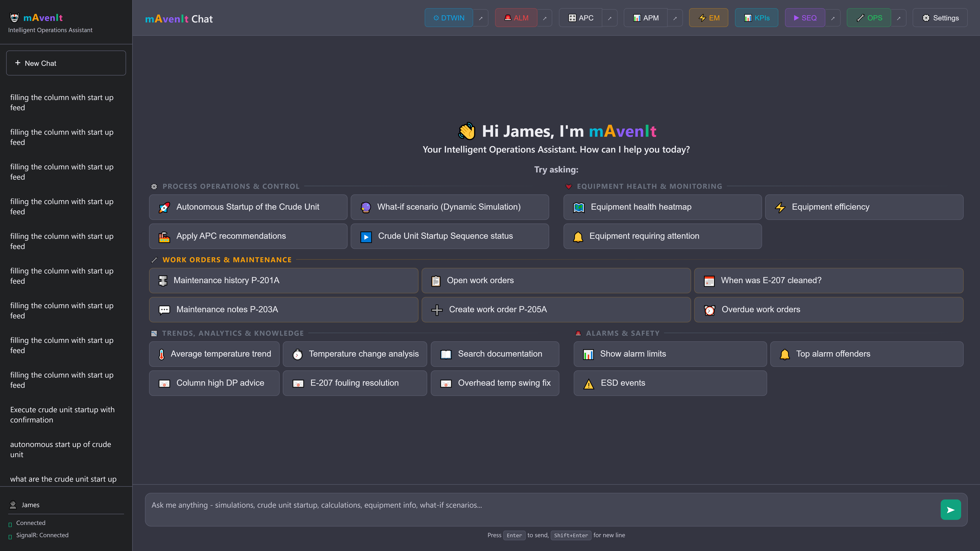Go to the EM module
The height and width of the screenshot is (551, 980).
coord(709,18)
